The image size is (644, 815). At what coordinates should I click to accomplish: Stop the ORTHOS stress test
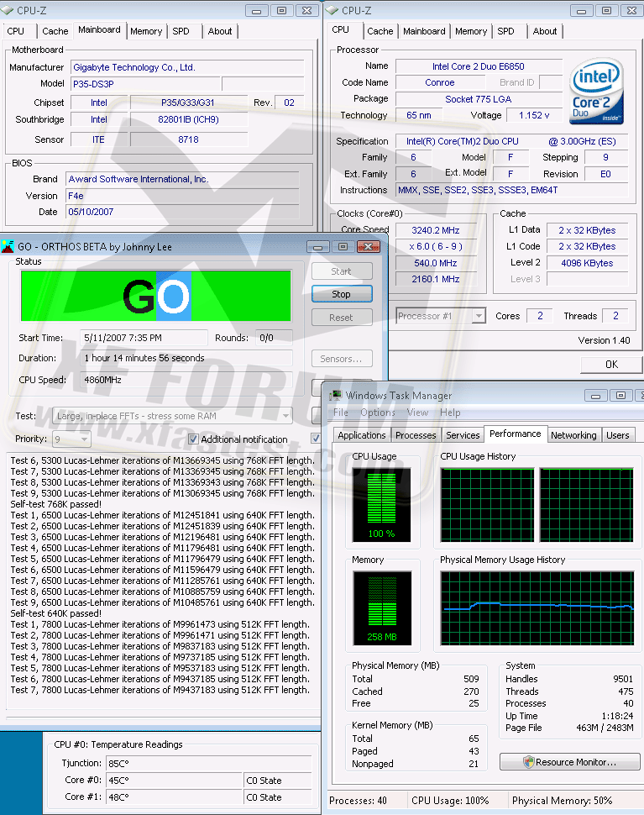coord(342,294)
